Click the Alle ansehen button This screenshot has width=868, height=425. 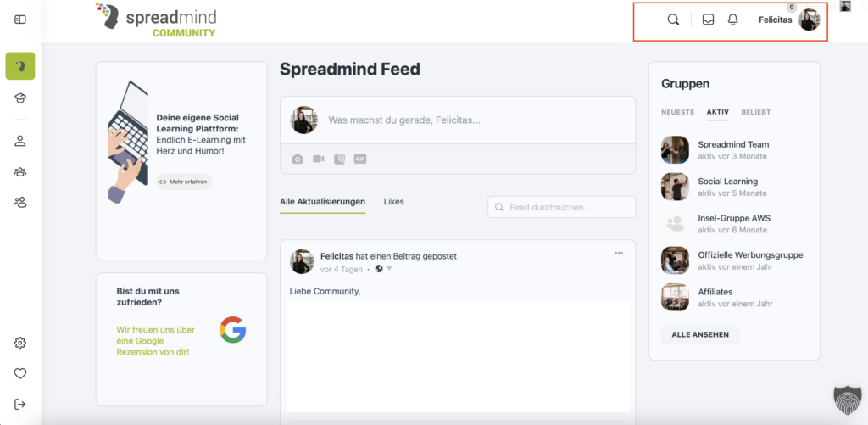pos(700,334)
